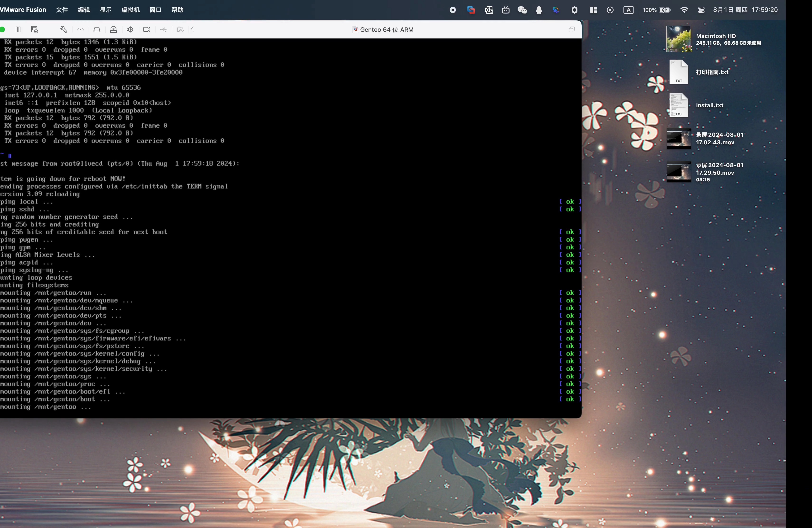812x528 pixels.
Task: Collapse the device toolbar chevron
Action: [x=193, y=30]
